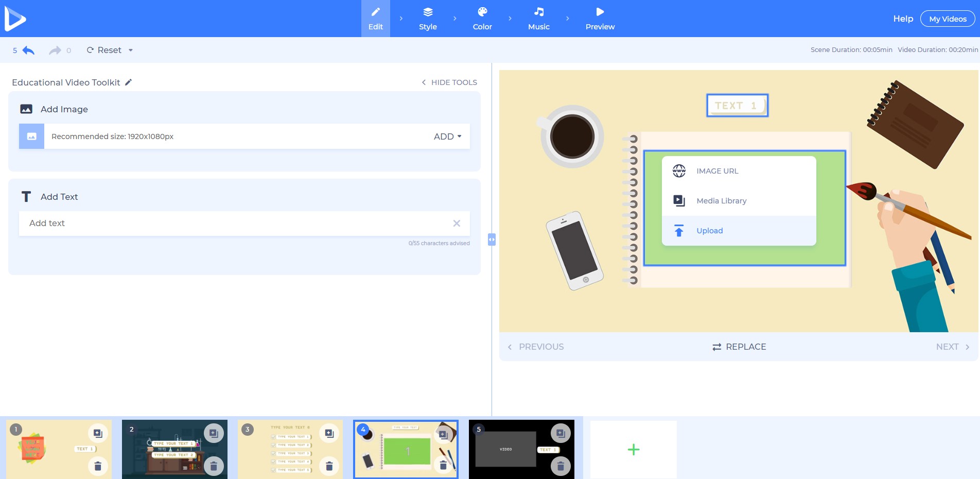The image size is (980, 479).
Task: Clear the Add Text field with the X
Action: (456, 223)
